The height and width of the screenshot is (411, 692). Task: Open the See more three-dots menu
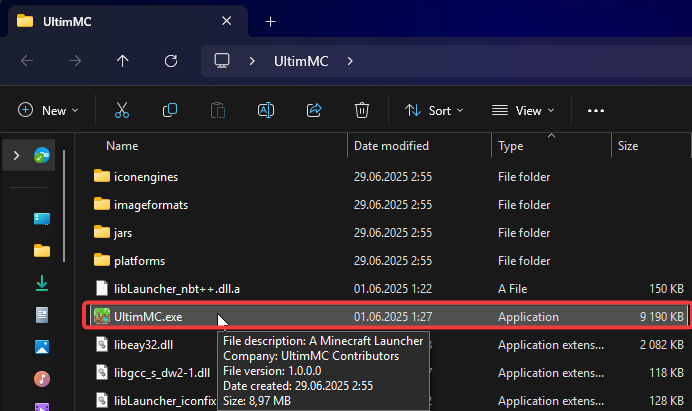pos(596,110)
